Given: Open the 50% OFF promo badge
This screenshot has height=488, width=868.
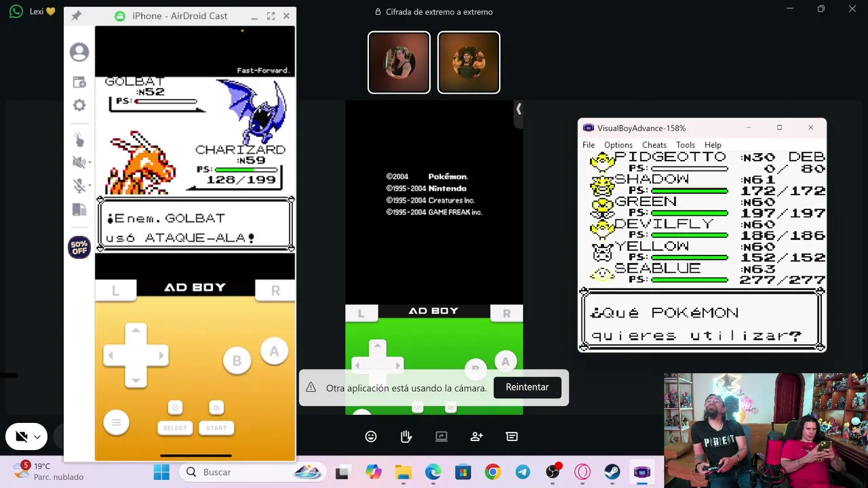Looking at the screenshot, I should click(79, 247).
